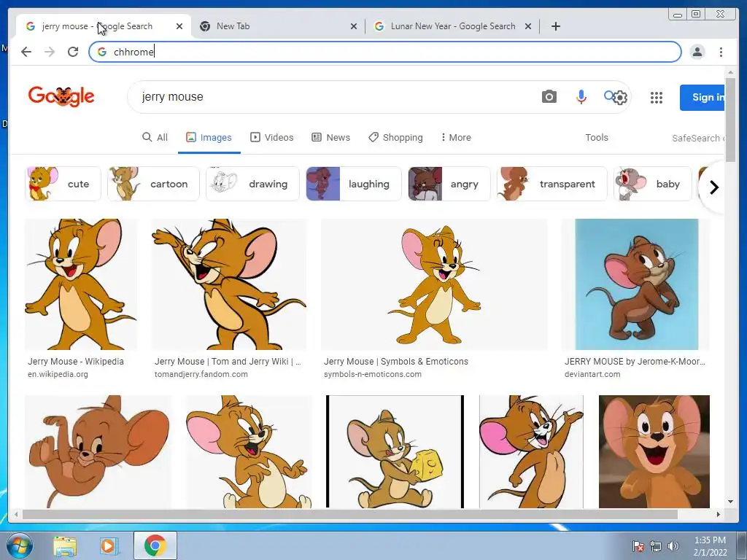Select the Images results tab
Screen dimensions: 747x560
tap(209, 137)
